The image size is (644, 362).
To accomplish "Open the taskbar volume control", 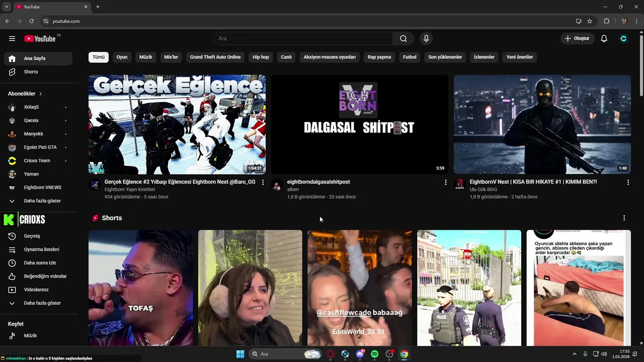I will pyautogui.click(x=604, y=354).
